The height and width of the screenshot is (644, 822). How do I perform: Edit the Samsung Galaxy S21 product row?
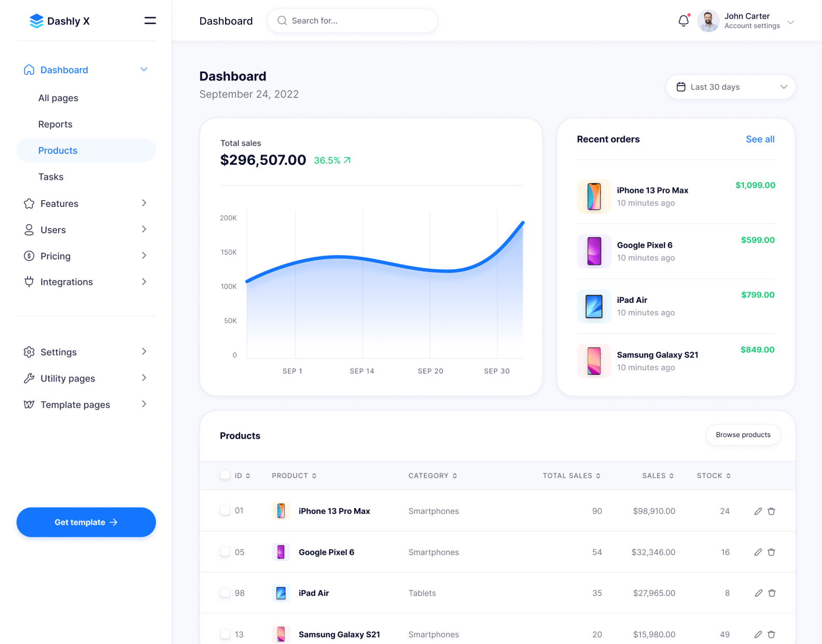tap(758, 634)
